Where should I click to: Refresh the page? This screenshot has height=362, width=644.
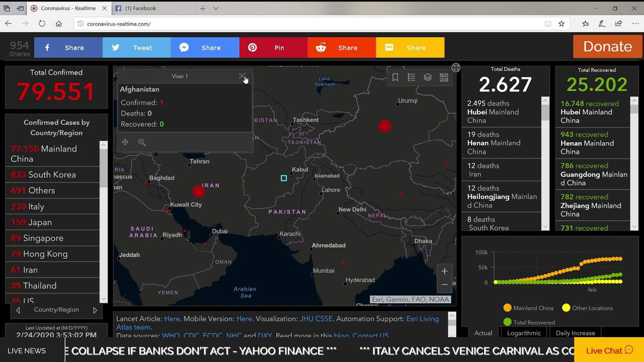[x=42, y=24]
